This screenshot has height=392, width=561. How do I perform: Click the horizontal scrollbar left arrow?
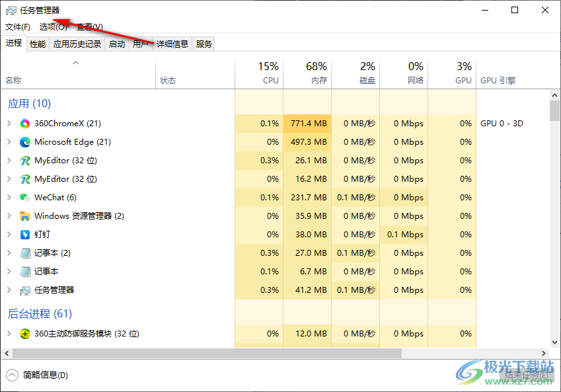[x=7, y=354]
